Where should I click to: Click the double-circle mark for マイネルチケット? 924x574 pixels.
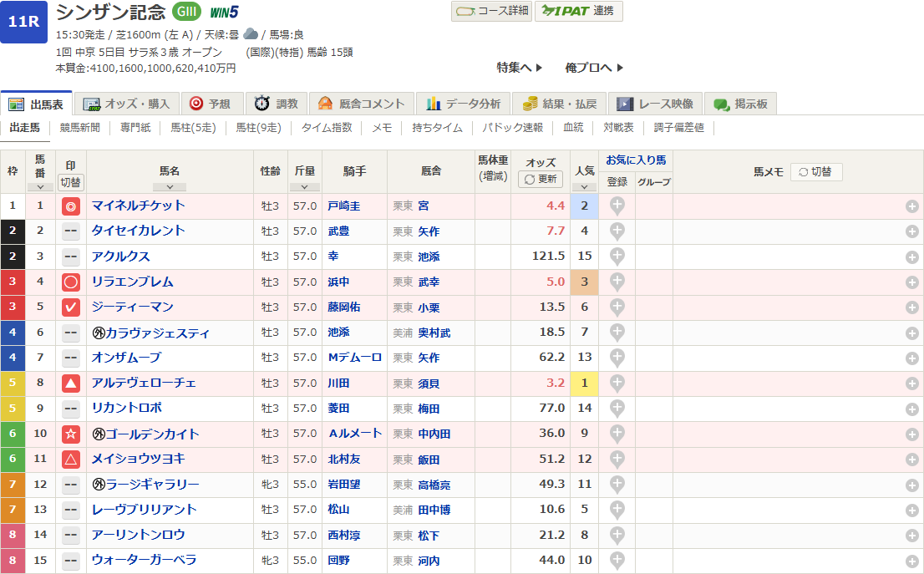click(71, 206)
